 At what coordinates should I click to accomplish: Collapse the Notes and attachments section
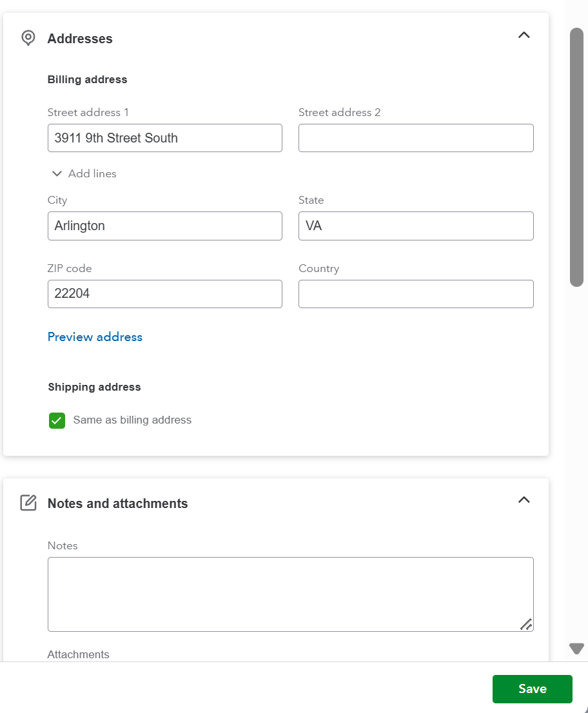pos(524,500)
